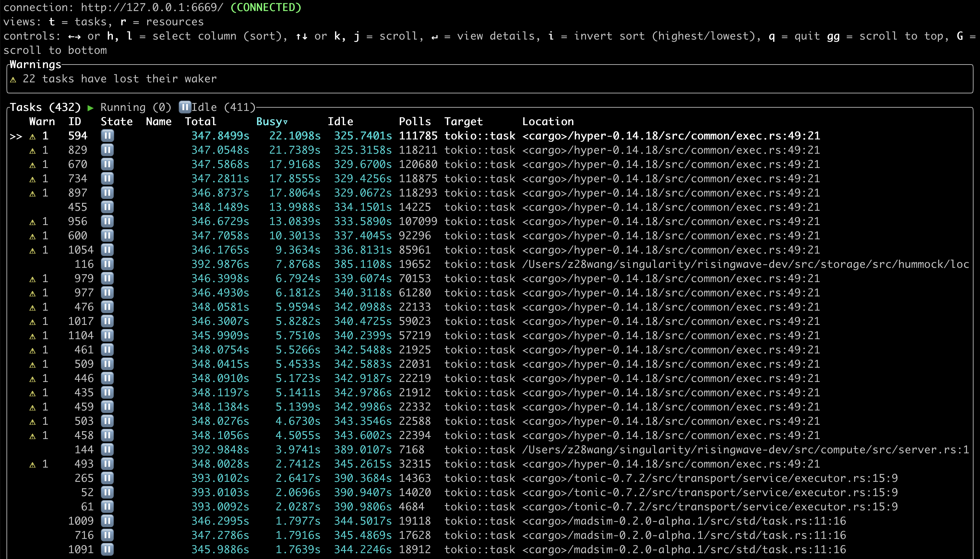Click the (CONNECTED) status text
Image resolution: width=980 pixels, height=559 pixels.
click(266, 7)
